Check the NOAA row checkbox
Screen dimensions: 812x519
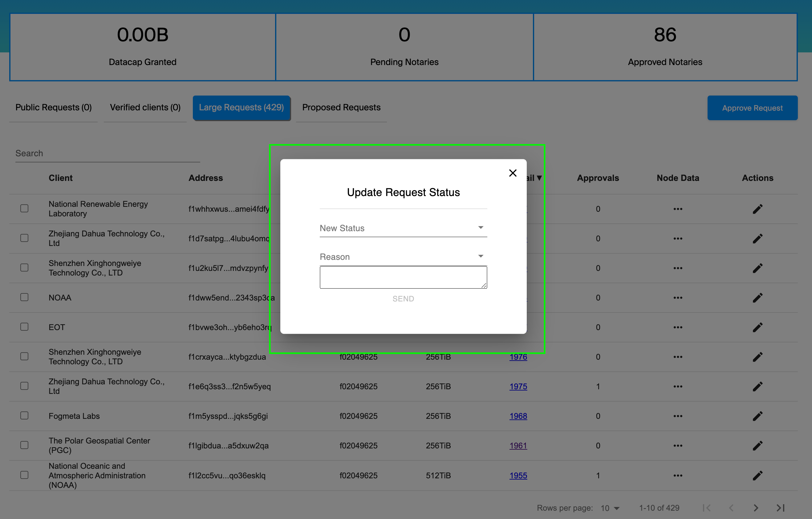pyautogui.click(x=24, y=297)
